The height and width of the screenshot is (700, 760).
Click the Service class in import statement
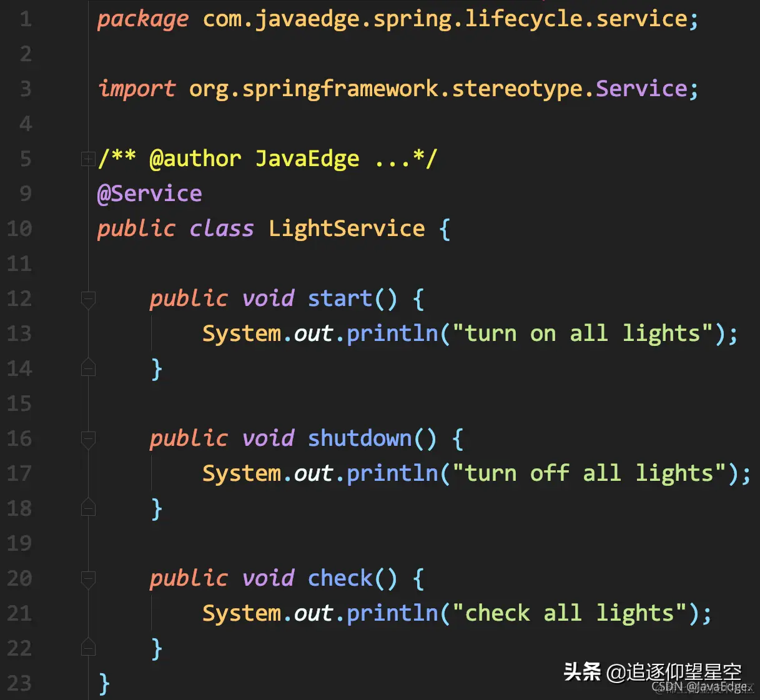(641, 89)
